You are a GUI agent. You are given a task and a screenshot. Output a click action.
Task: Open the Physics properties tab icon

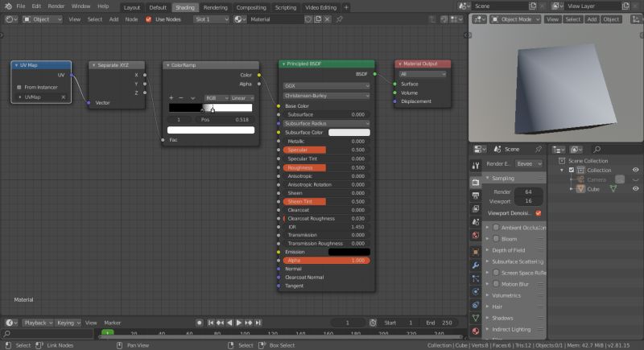(x=476, y=291)
